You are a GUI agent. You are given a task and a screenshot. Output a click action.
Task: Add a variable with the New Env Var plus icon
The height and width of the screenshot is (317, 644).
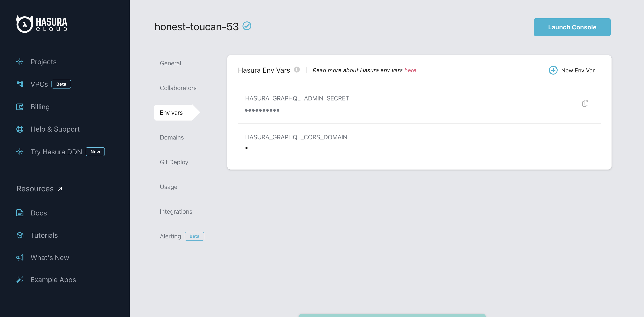pyautogui.click(x=553, y=70)
